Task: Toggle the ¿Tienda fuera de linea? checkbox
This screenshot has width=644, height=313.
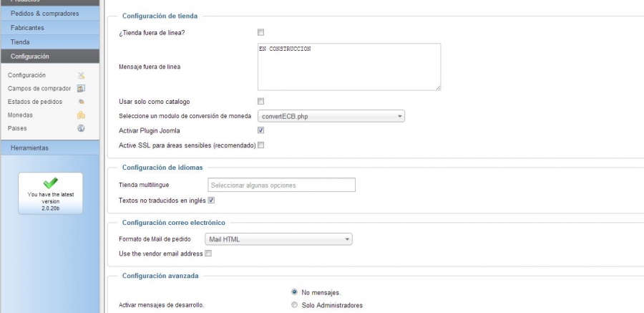Action: coord(260,32)
